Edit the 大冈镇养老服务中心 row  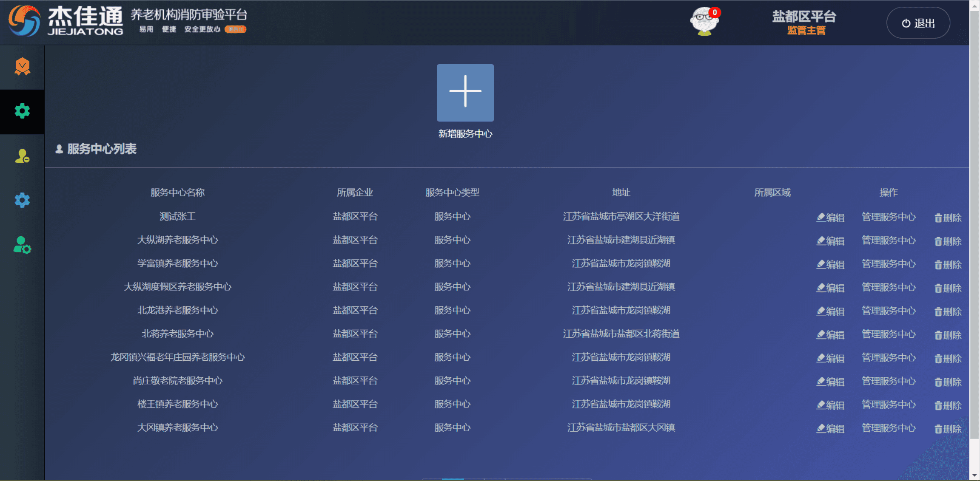click(830, 429)
